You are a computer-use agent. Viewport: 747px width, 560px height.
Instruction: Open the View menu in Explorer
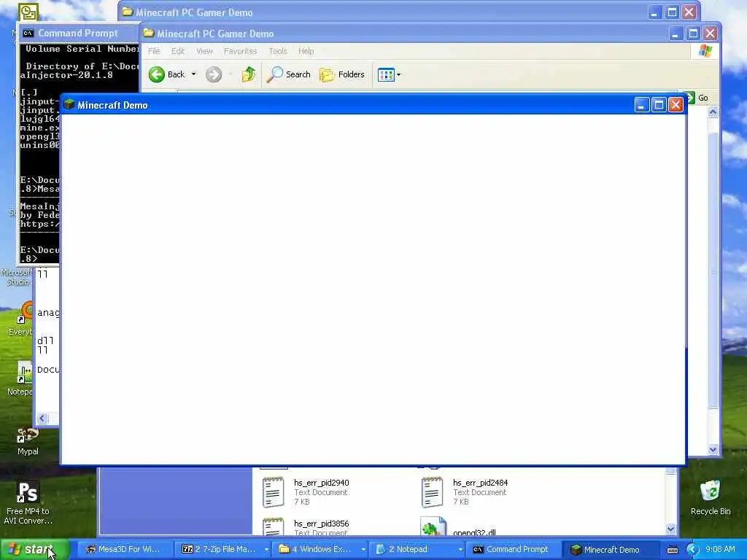click(204, 51)
